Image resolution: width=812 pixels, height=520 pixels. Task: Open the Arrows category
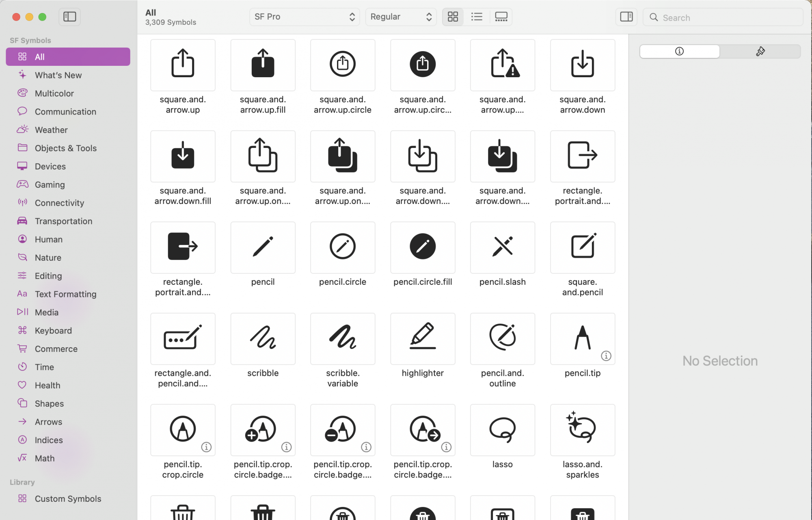tap(68, 422)
